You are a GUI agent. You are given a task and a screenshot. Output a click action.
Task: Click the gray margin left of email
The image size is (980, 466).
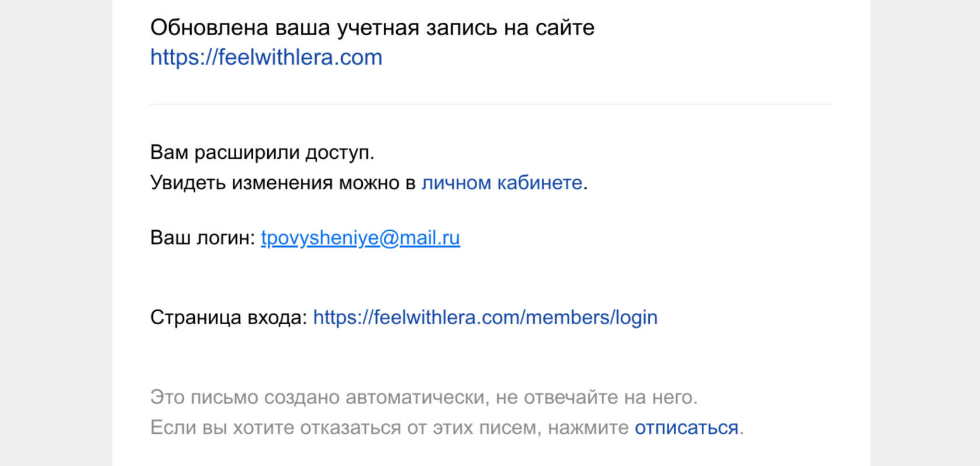(56, 233)
